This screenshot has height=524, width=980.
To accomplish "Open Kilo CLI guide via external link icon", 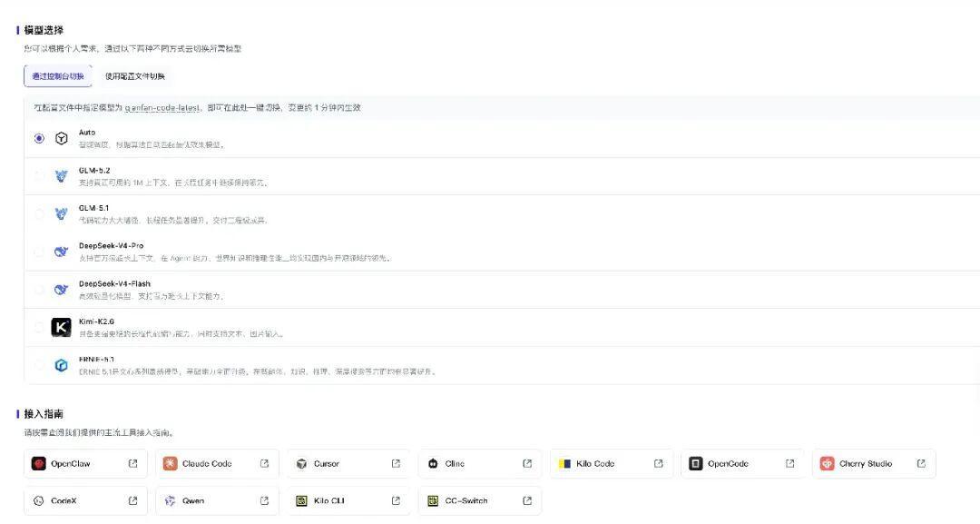I will pos(396,500).
